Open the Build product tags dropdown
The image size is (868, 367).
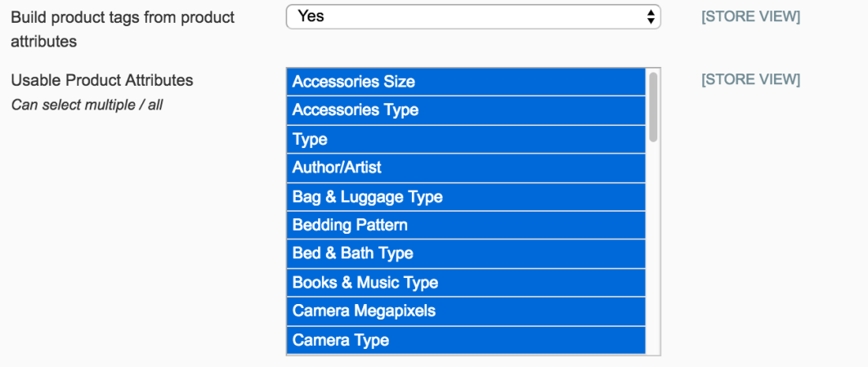[472, 16]
